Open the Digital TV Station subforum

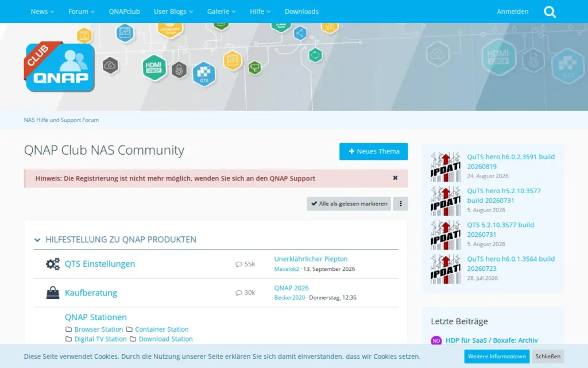[100, 339]
